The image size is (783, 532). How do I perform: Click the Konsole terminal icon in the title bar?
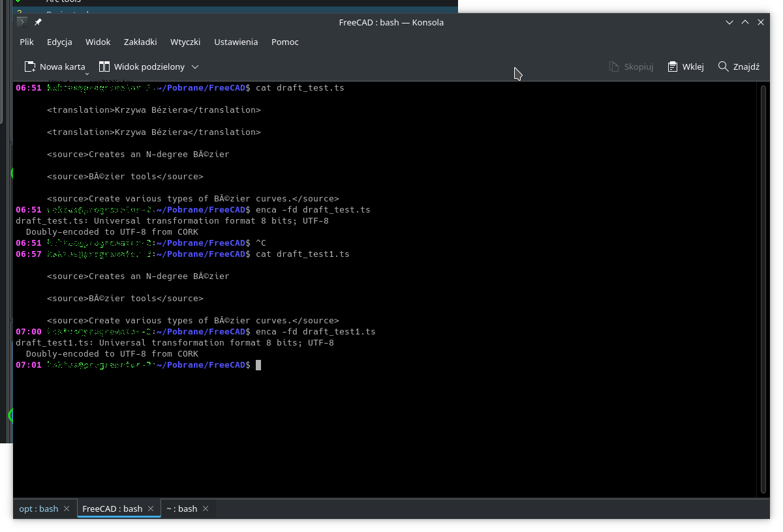tap(21, 22)
